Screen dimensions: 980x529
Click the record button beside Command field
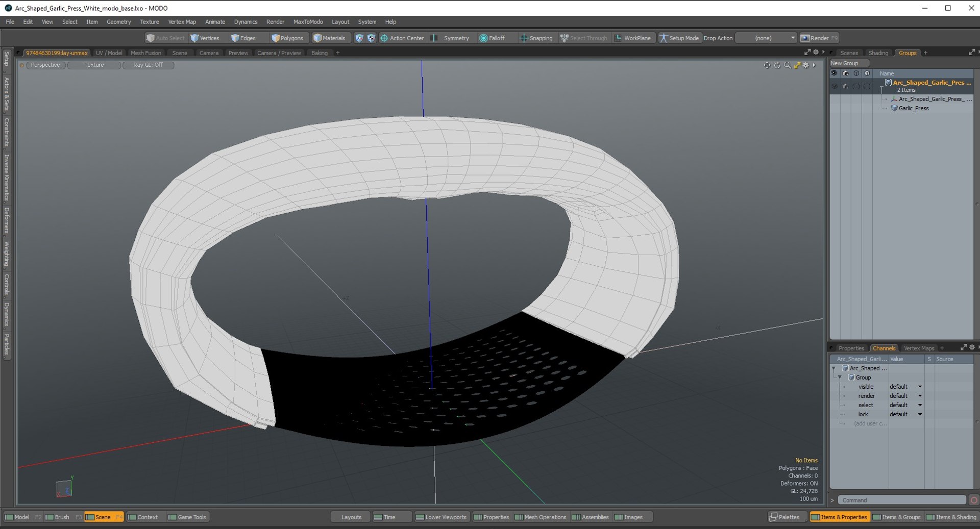973,500
